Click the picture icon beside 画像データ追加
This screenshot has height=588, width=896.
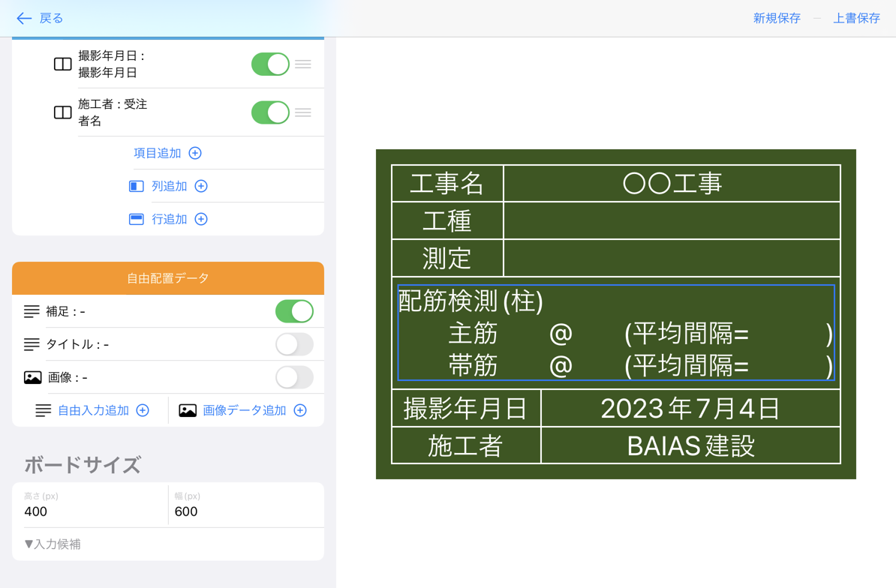(x=188, y=410)
